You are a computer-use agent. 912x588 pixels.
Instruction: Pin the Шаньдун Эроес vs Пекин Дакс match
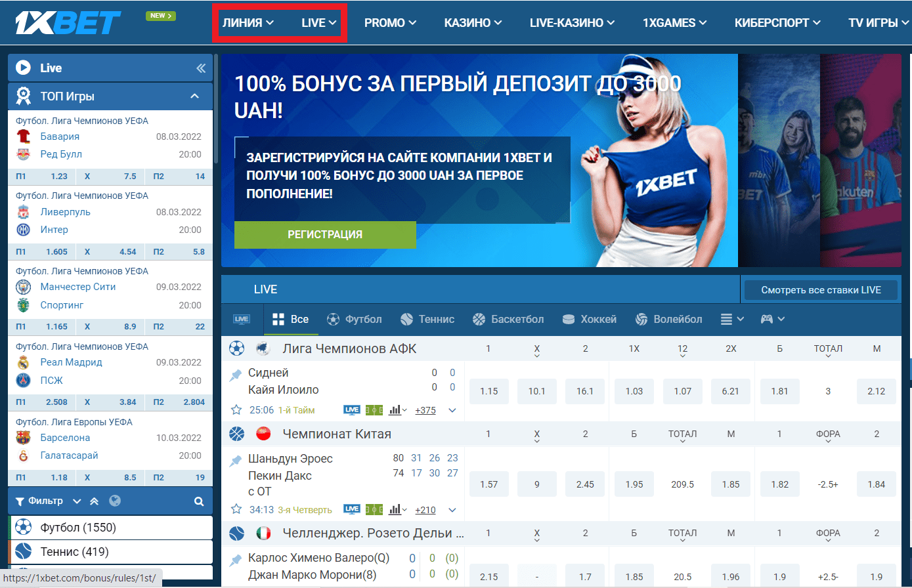point(235,461)
